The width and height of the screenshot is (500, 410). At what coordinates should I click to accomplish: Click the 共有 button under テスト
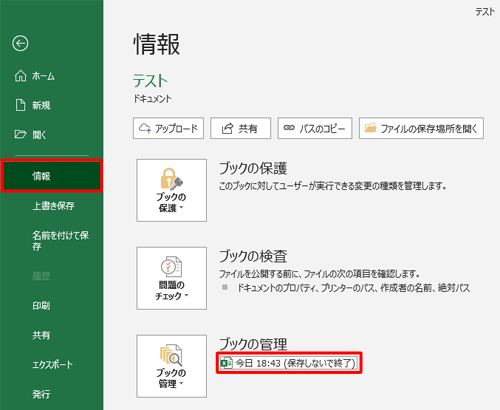240,128
